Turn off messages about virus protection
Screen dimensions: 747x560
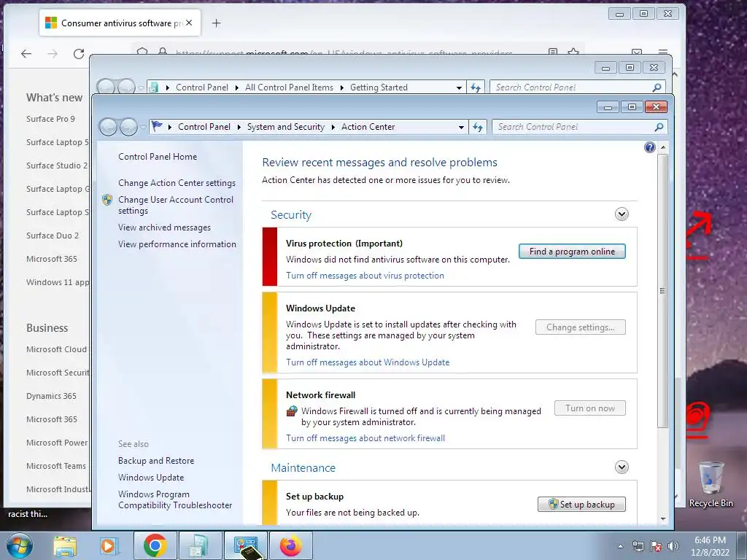(x=365, y=275)
